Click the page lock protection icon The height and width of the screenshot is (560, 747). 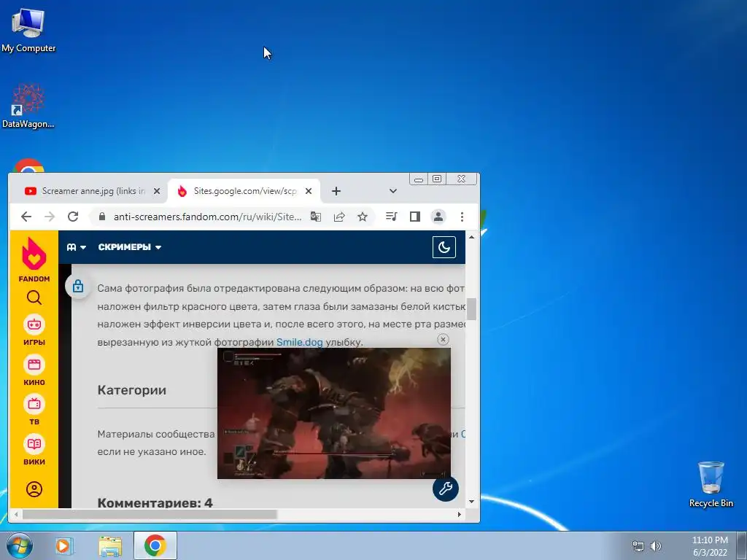pos(77,286)
